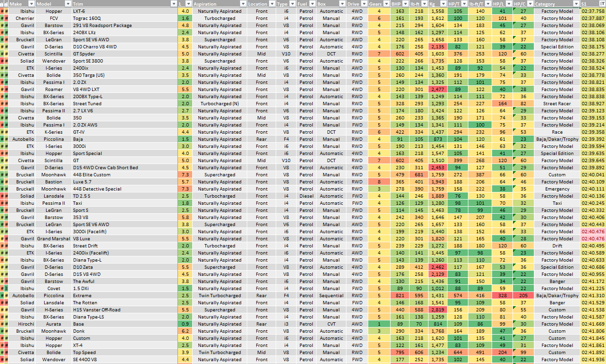Select the Turbocharged (N) aspiration cell
Screen dimensions: 606x364
[219, 103]
